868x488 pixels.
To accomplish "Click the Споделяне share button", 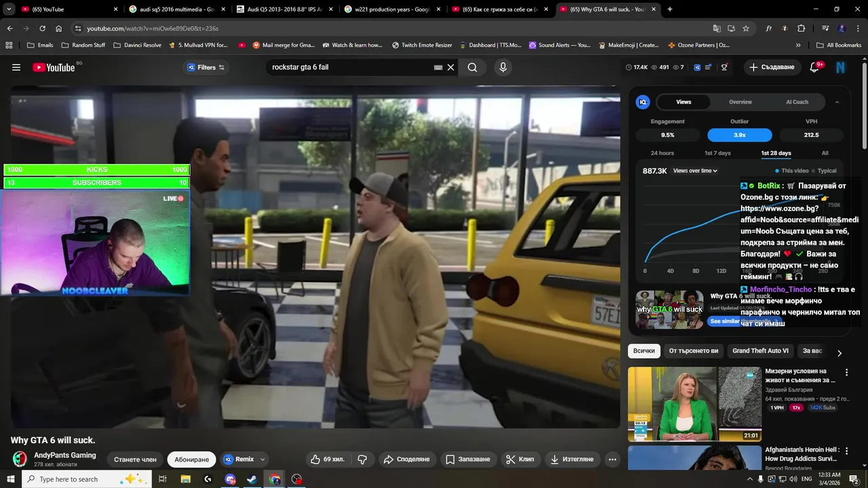I will (406, 459).
